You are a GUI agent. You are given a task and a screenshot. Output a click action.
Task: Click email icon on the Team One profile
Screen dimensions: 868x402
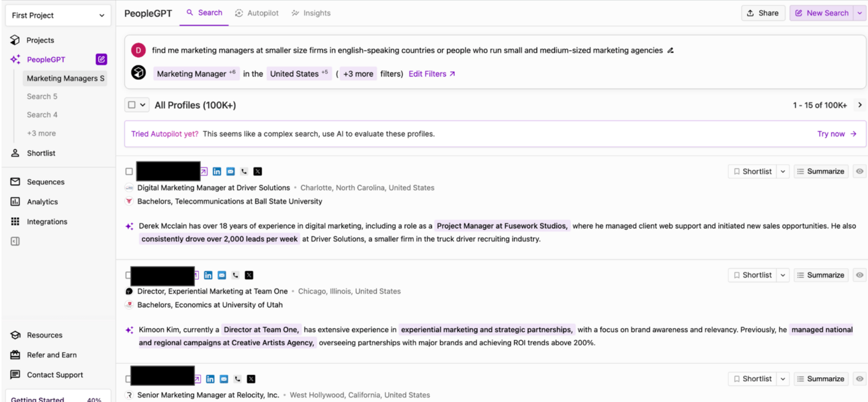(222, 275)
